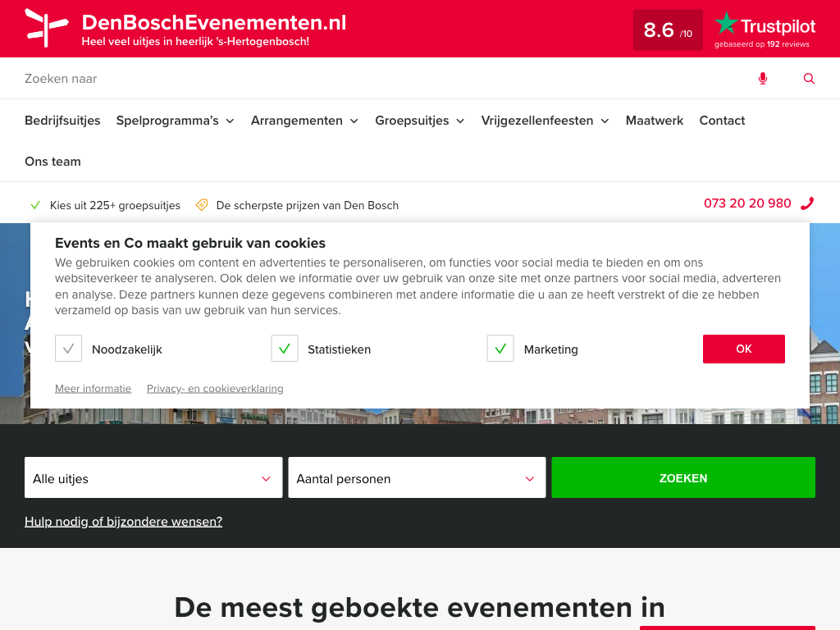Click the green ZOEKEN button

[x=683, y=477]
